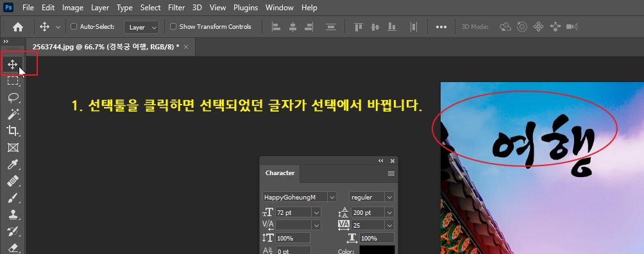Close the Character panel
Viewport: 644px width, 254px height.
(x=392, y=161)
